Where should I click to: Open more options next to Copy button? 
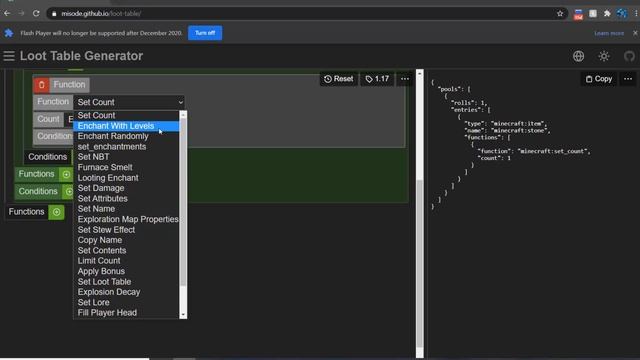point(628,79)
